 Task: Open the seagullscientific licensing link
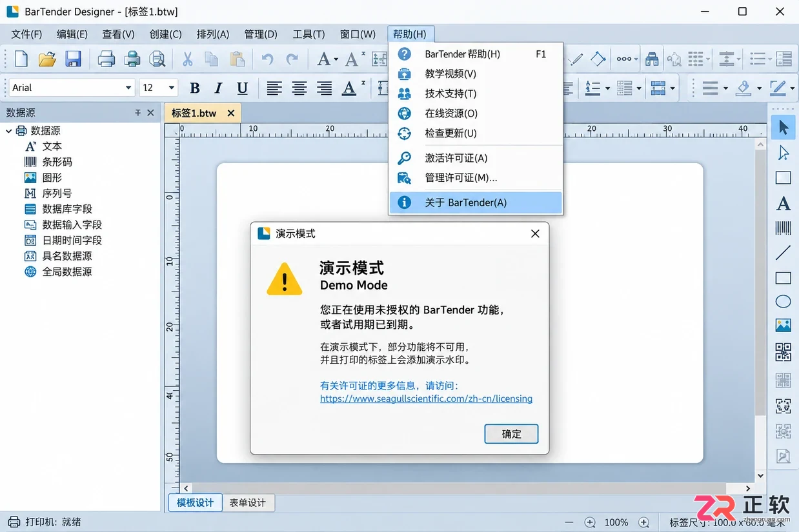[426, 399]
